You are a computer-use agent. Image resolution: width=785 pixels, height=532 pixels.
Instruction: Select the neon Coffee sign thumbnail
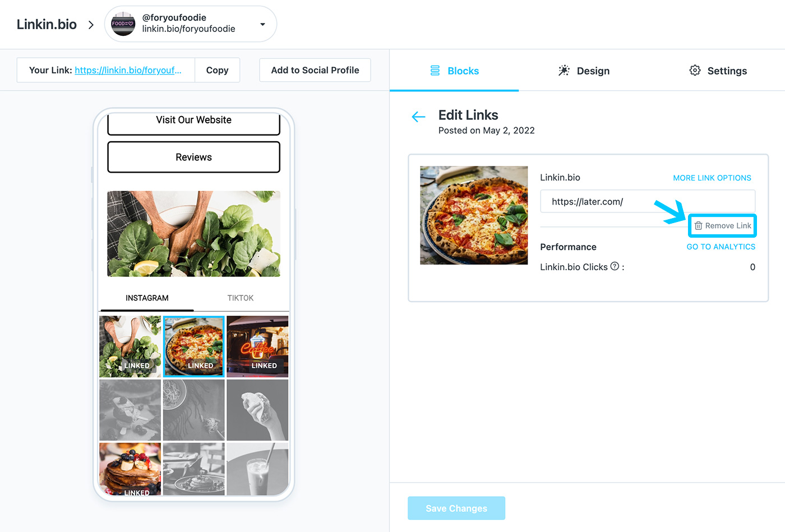click(x=257, y=346)
